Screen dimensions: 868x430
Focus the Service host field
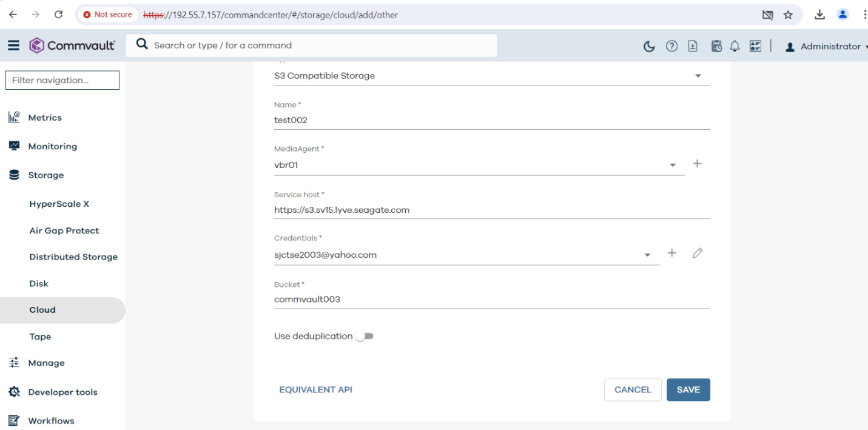[x=492, y=210]
